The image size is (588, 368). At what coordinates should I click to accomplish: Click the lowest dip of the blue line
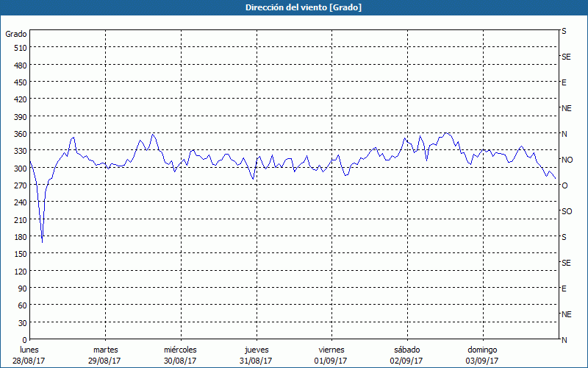42,241
